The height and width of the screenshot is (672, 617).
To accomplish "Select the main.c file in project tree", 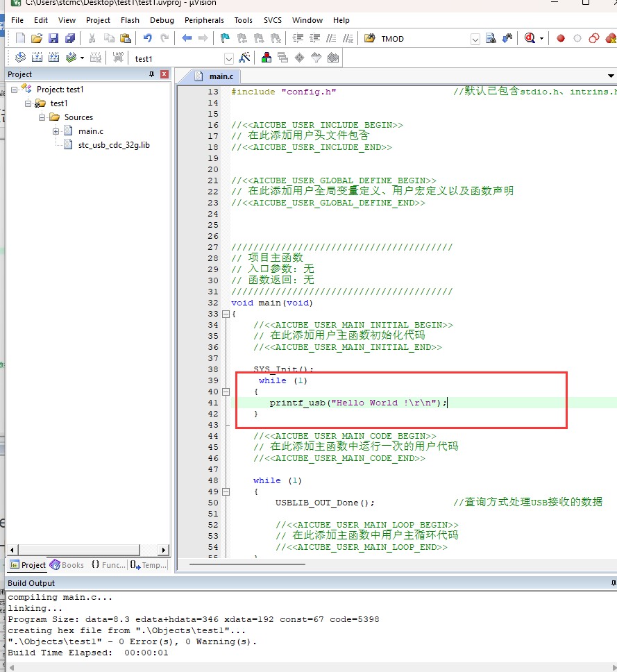I will [90, 132].
